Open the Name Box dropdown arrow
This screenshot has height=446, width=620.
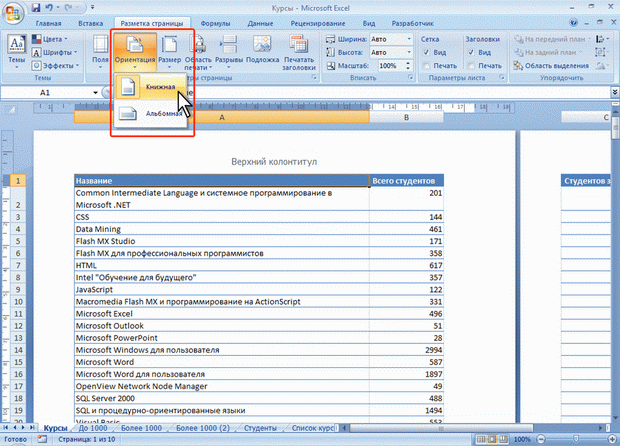pyautogui.click(x=95, y=93)
